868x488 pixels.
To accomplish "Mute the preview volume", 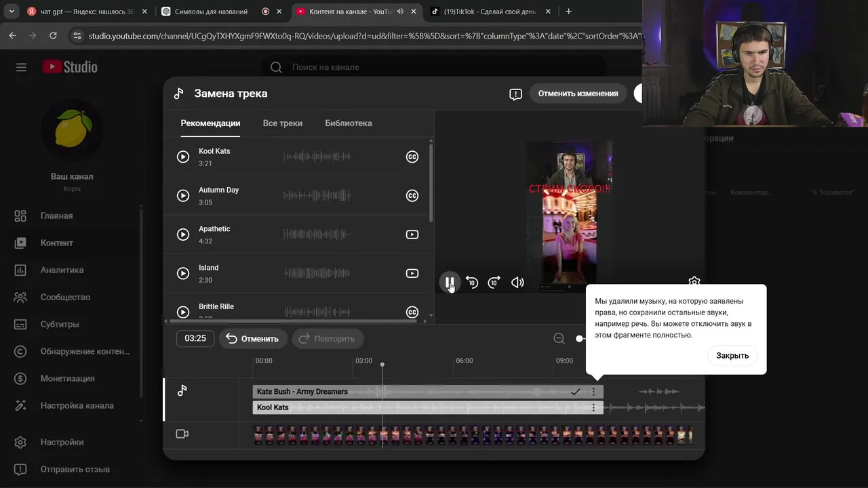I will pos(517,283).
